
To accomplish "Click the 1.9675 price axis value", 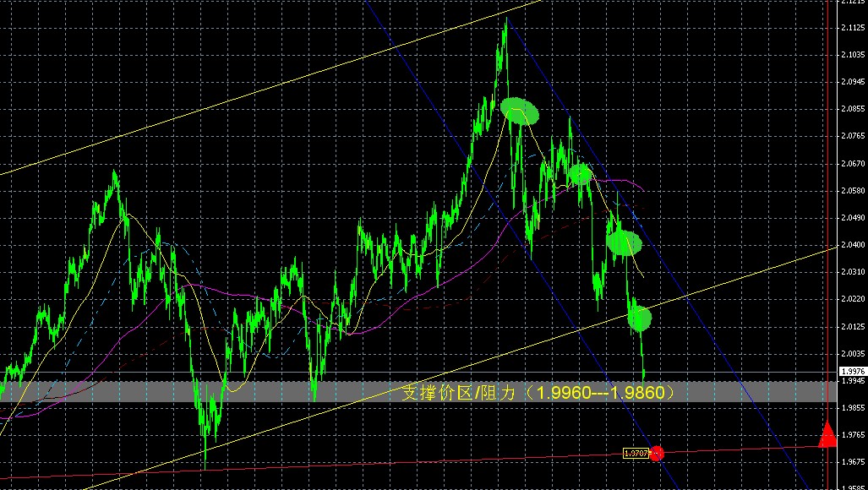I will (853, 462).
